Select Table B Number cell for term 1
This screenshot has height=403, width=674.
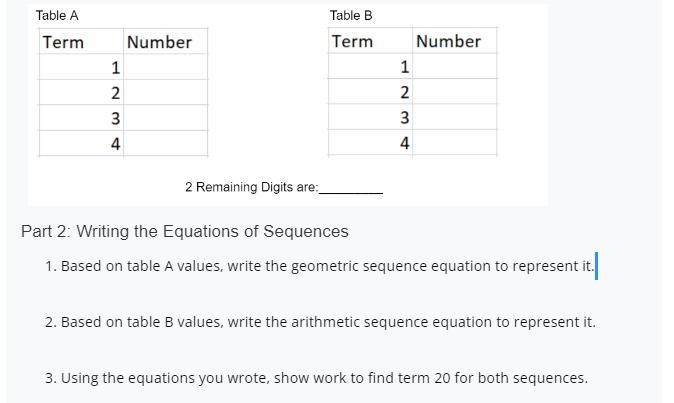pos(455,66)
